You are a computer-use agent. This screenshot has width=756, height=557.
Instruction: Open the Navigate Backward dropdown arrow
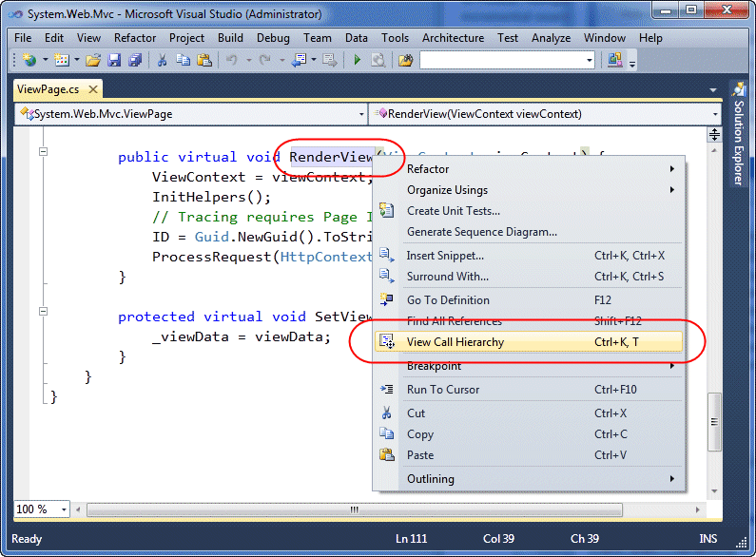[x=314, y=60]
